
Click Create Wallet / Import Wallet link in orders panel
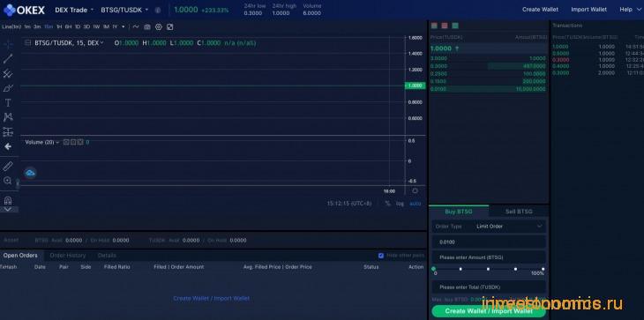(x=211, y=298)
